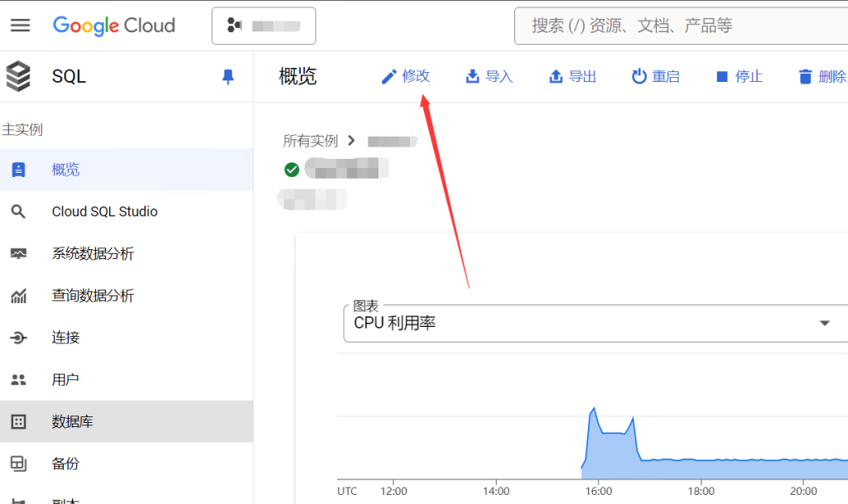Click the SQL product stack icon
Image resolution: width=848 pixels, height=504 pixels.
(18, 76)
